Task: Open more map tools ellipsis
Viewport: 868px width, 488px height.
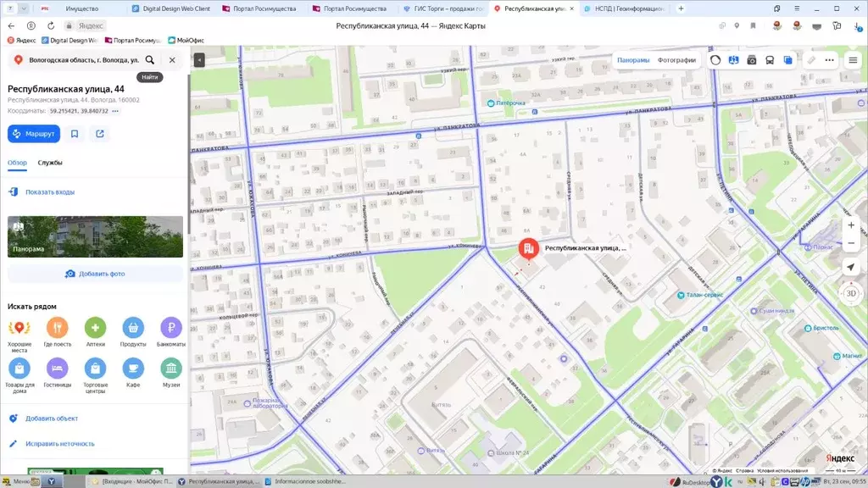Action: (x=828, y=60)
